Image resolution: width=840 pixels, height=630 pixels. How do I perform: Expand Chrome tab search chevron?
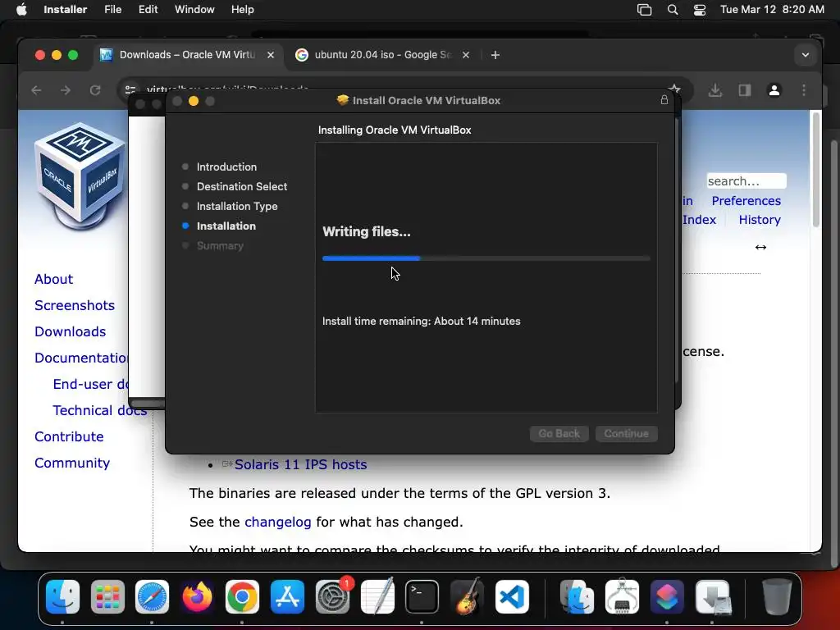[806, 55]
